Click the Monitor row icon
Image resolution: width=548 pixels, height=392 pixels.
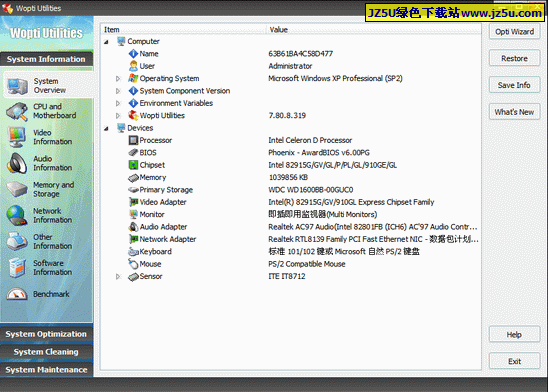click(x=133, y=214)
